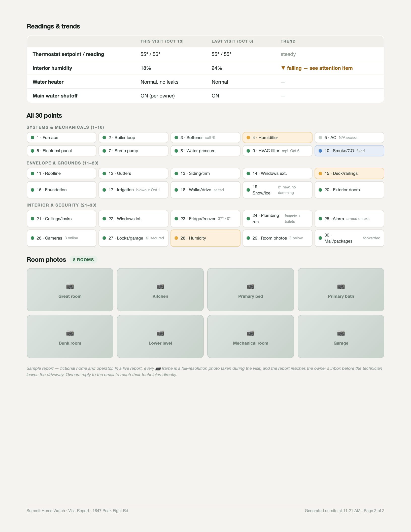Viewport: 411px width, 532px height.
Task: Select the 28 · Humidity attention card
Action: coord(205,238)
